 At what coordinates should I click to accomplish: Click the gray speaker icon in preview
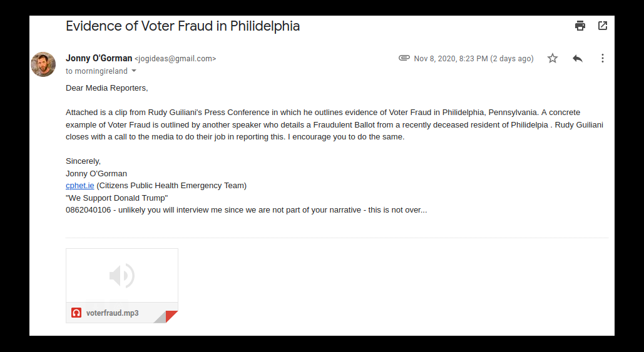(x=122, y=275)
